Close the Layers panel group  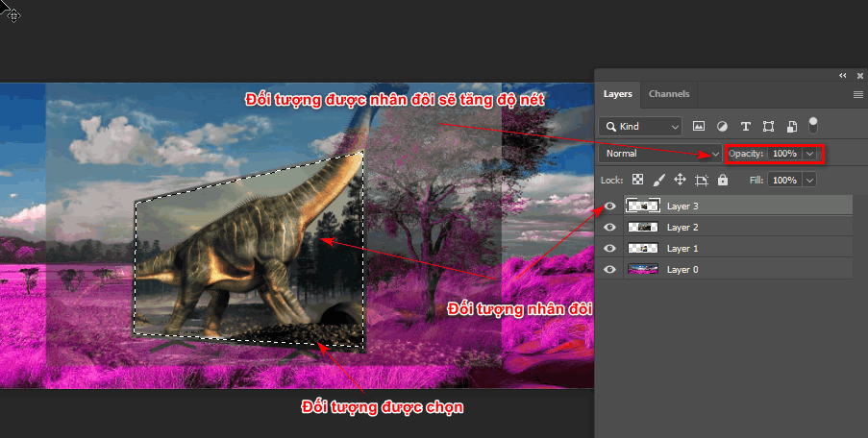859,76
